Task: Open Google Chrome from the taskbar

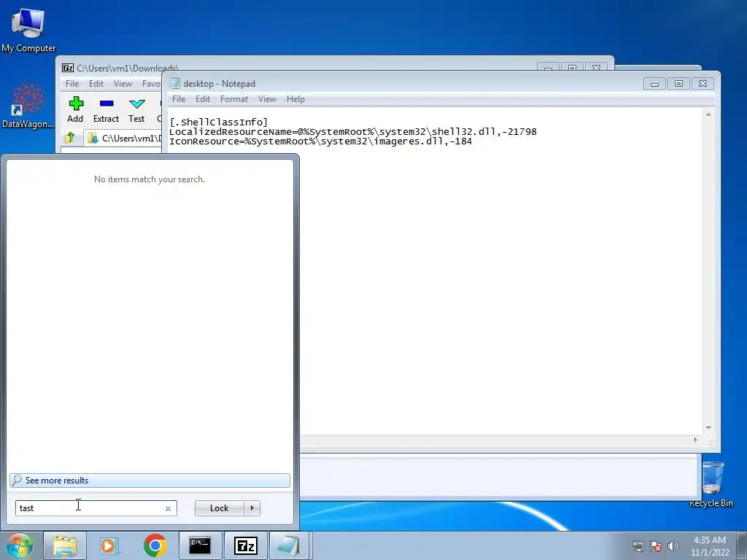Action: 155,545
